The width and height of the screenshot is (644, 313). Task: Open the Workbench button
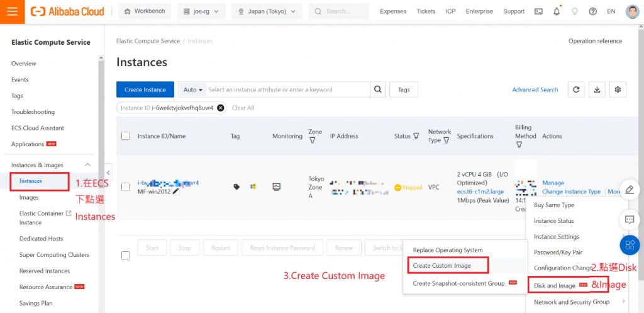[145, 11]
